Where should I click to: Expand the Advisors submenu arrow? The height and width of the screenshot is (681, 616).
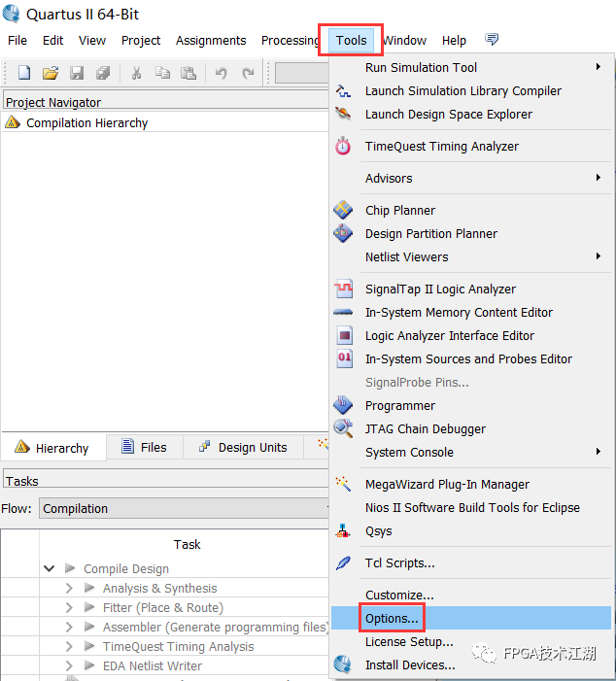(x=599, y=177)
